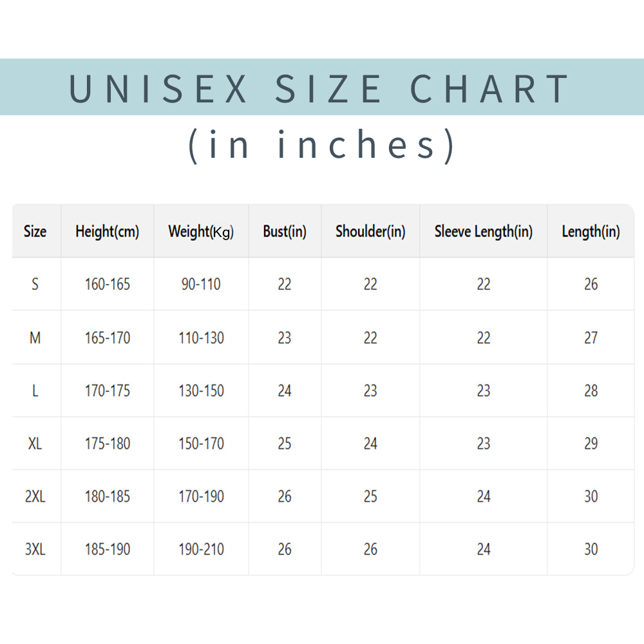Click the 2XL size row label
The height and width of the screenshot is (644, 644).
(35, 497)
